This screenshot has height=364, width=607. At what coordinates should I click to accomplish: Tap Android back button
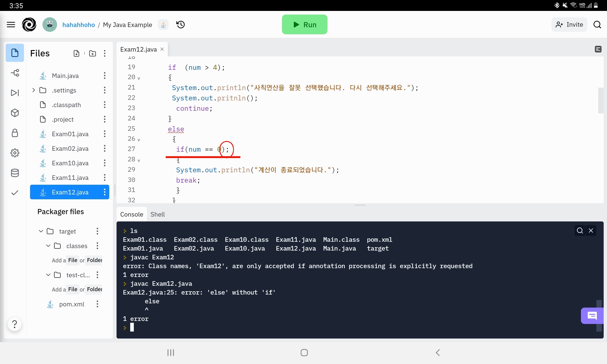[x=438, y=352]
